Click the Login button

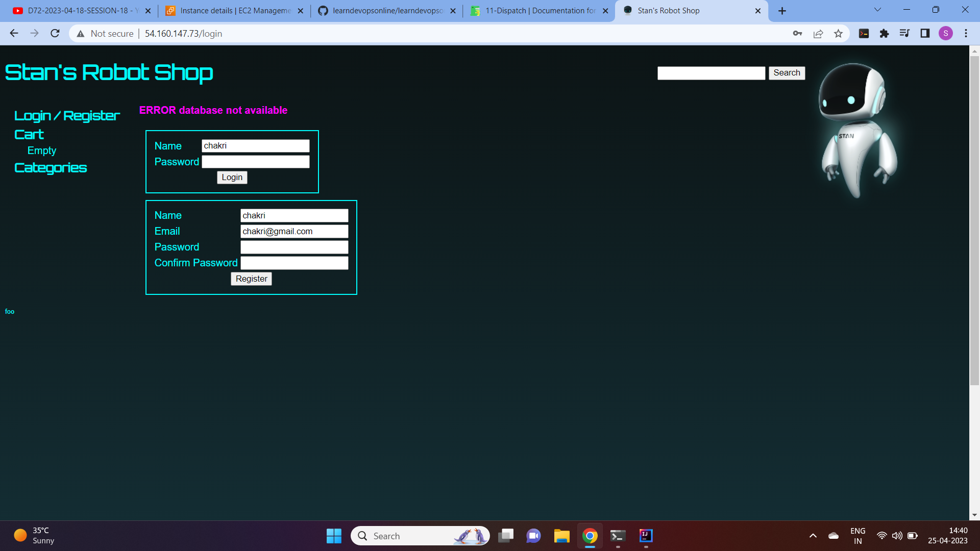(x=232, y=177)
